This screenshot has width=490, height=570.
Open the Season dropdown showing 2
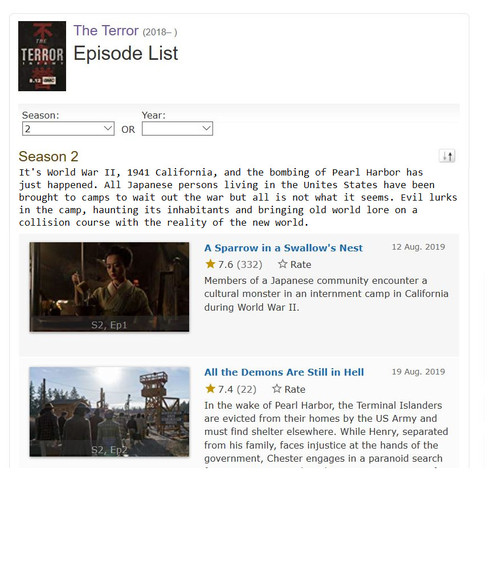pyautogui.click(x=68, y=129)
